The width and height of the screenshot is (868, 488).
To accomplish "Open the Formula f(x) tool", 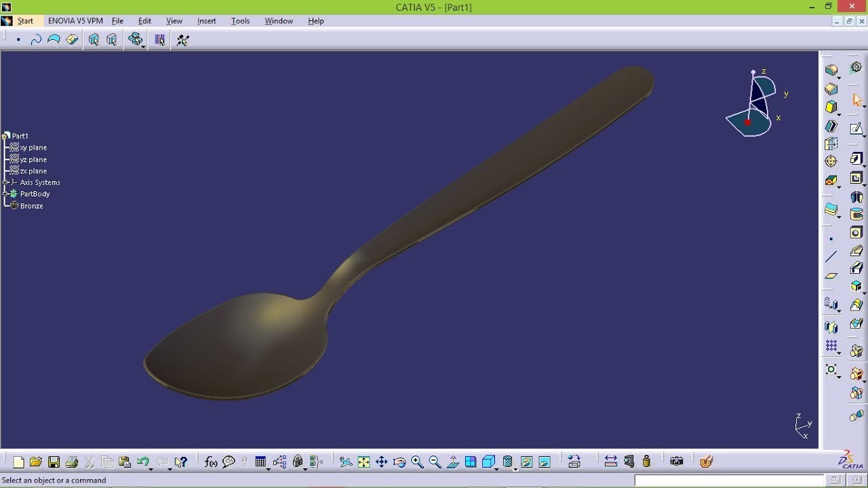I will click(211, 462).
